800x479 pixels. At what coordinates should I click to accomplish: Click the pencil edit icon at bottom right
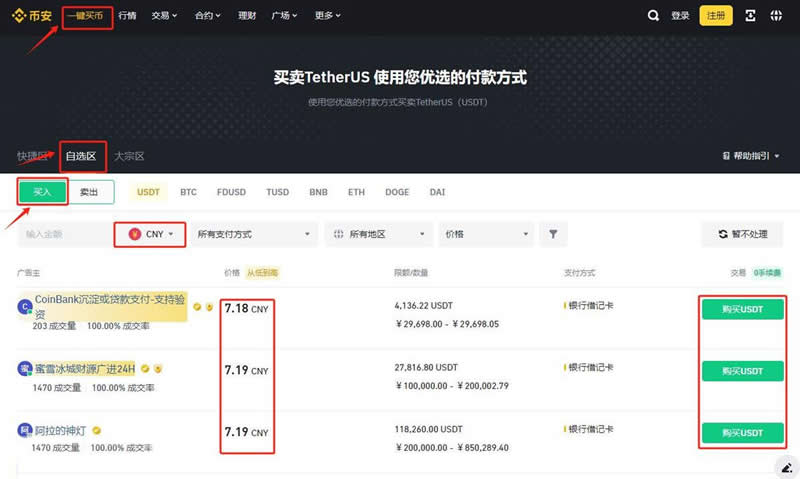pos(786,467)
